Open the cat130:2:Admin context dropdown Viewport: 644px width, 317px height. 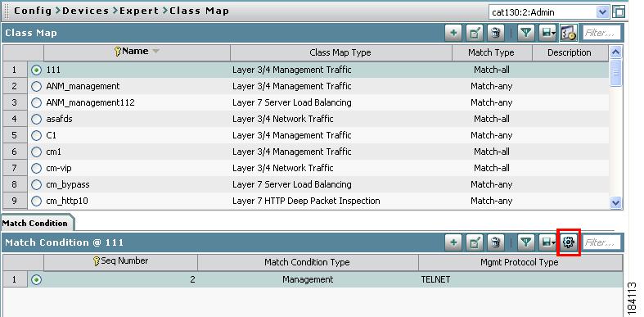coord(549,12)
